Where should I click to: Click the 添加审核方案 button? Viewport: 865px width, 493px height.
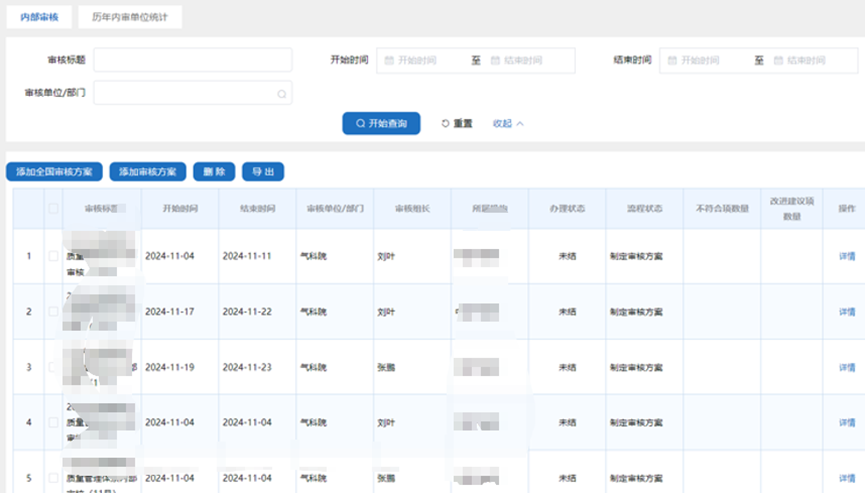tap(147, 172)
